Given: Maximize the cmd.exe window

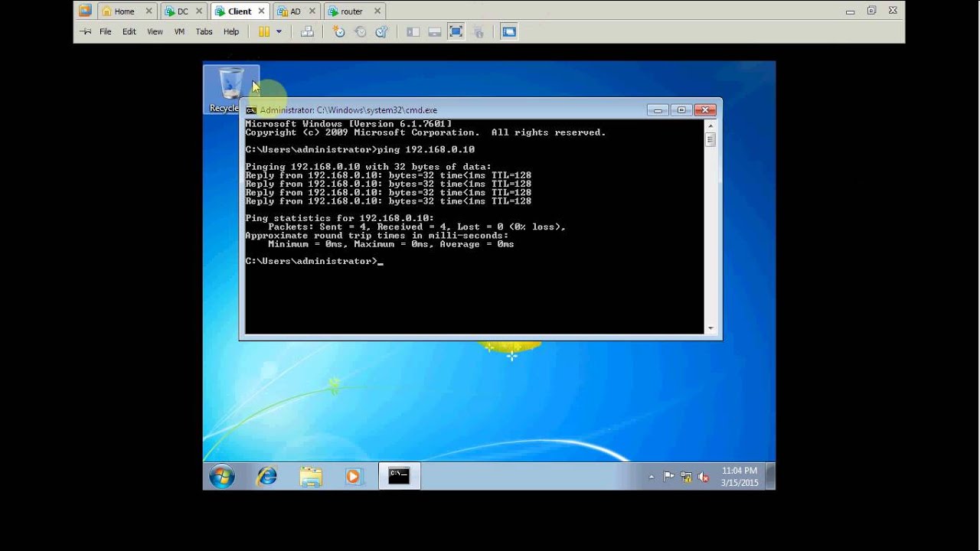Looking at the screenshot, I should point(681,110).
